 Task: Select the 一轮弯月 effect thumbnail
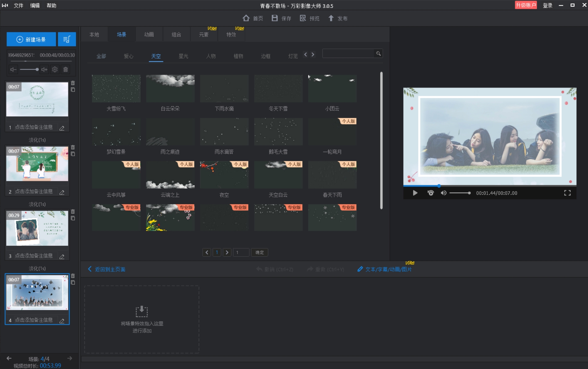(332, 132)
